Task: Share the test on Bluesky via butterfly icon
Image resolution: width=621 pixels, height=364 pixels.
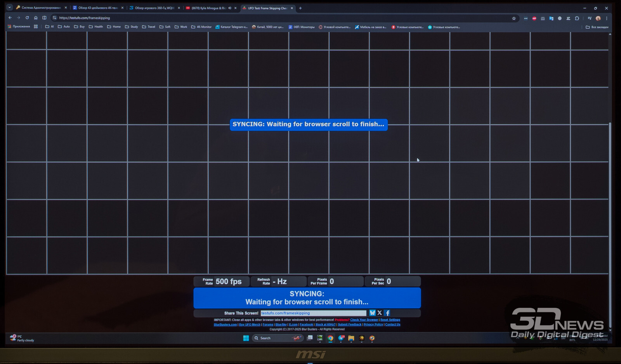Action: (x=372, y=313)
